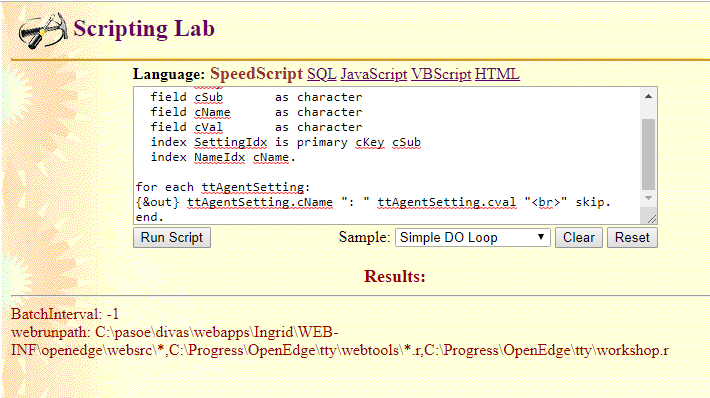Click the textarea resize grip corner
Viewport: 710px width, 398px height.
652,219
